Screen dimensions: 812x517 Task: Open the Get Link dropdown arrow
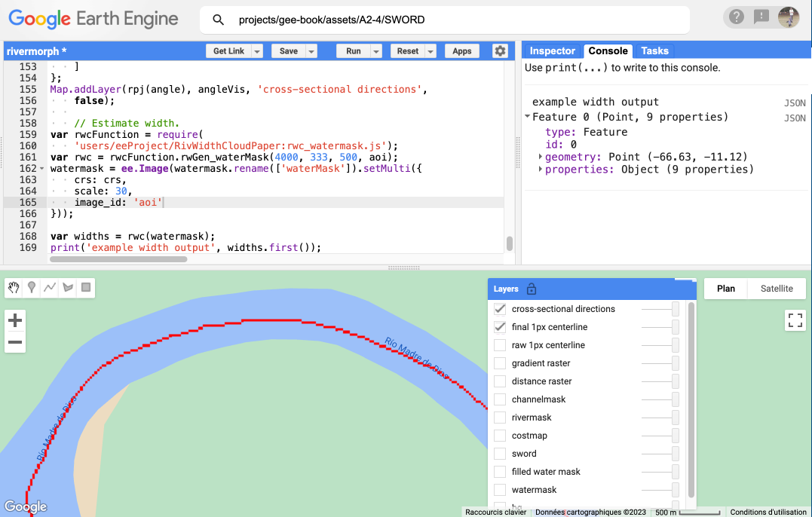pyautogui.click(x=257, y=51)
